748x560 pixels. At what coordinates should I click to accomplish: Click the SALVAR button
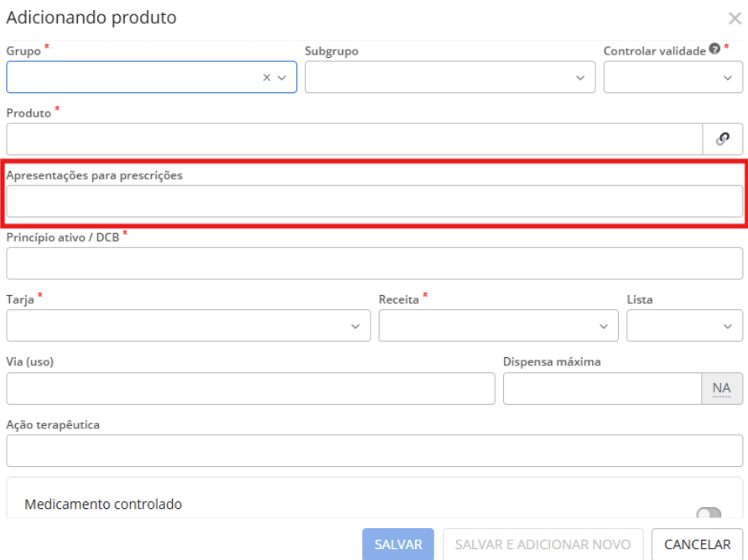[x=398, y=544]
